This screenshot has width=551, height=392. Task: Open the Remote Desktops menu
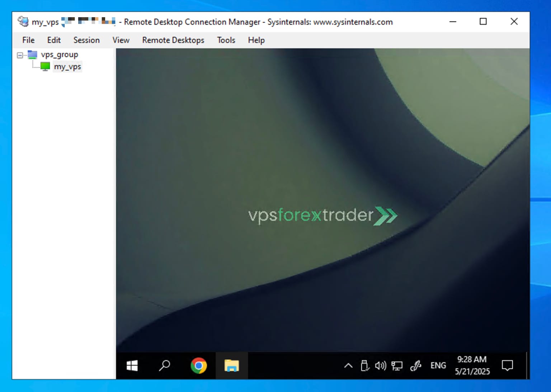173,40
